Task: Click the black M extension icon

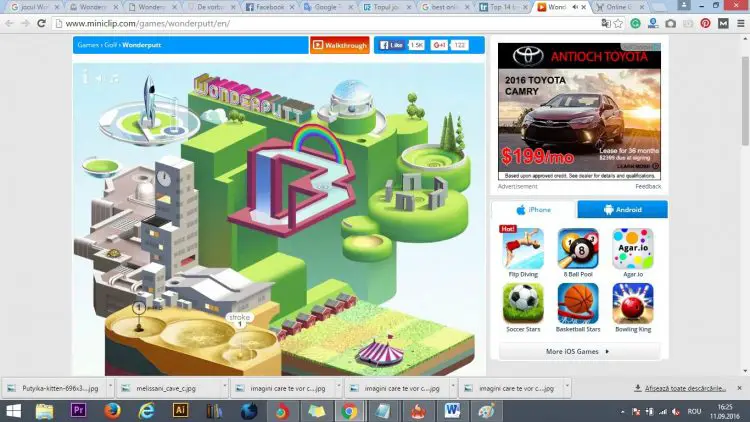Action: pos(723,23)
